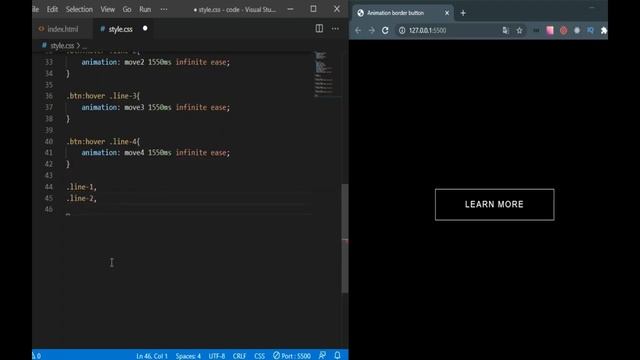Image resolution: width=640 pixels, height=360 pixels.
Task: Open the Run menu
Action: point(145,9)
